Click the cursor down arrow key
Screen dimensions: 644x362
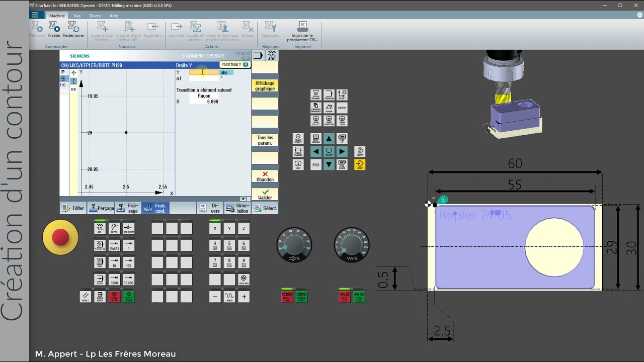pos(329,164)
